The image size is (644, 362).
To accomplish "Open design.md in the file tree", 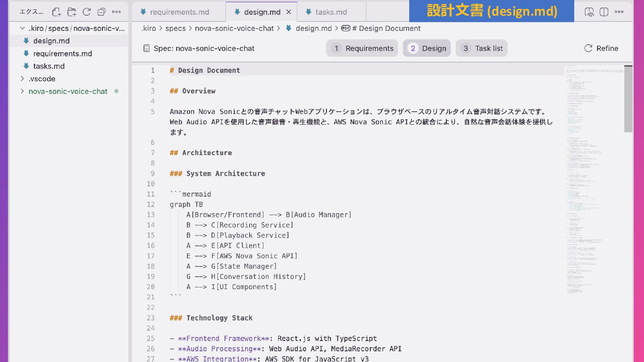I will (x=69, y=41).
